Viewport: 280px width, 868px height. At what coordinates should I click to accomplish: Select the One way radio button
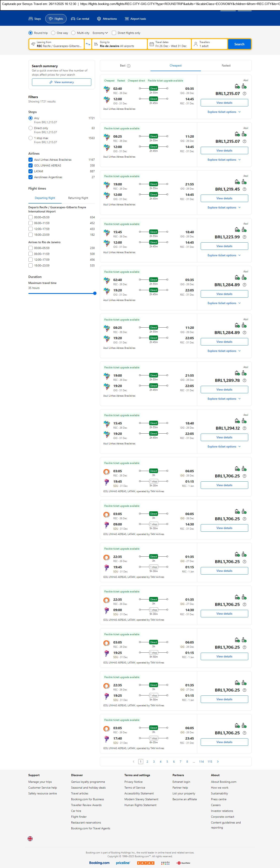(x=53, y=33)
